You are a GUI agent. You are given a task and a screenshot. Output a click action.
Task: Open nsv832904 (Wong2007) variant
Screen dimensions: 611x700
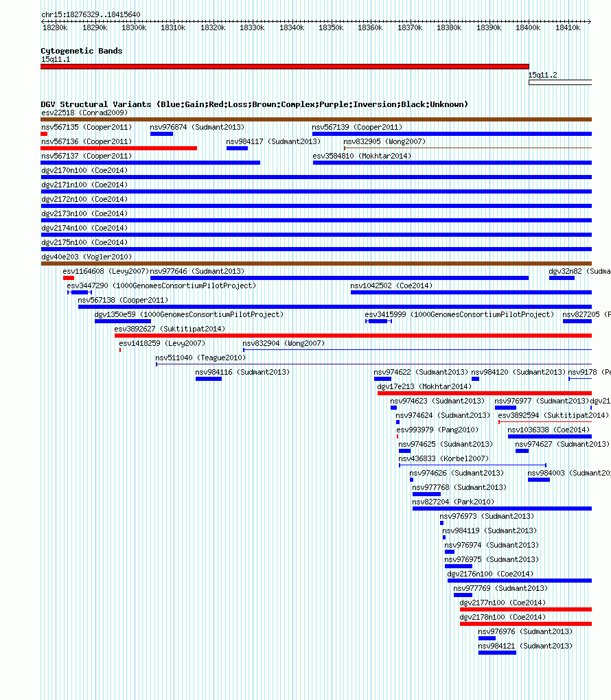(417, 350)
